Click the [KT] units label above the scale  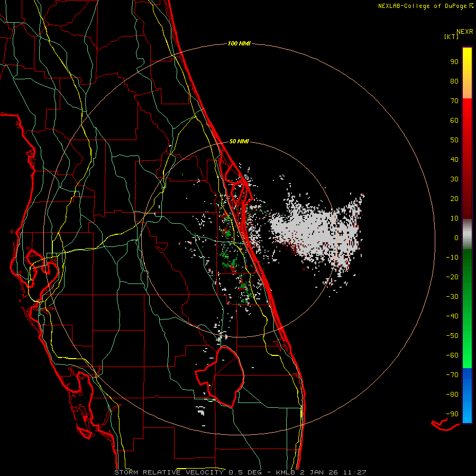click(452, 36)
